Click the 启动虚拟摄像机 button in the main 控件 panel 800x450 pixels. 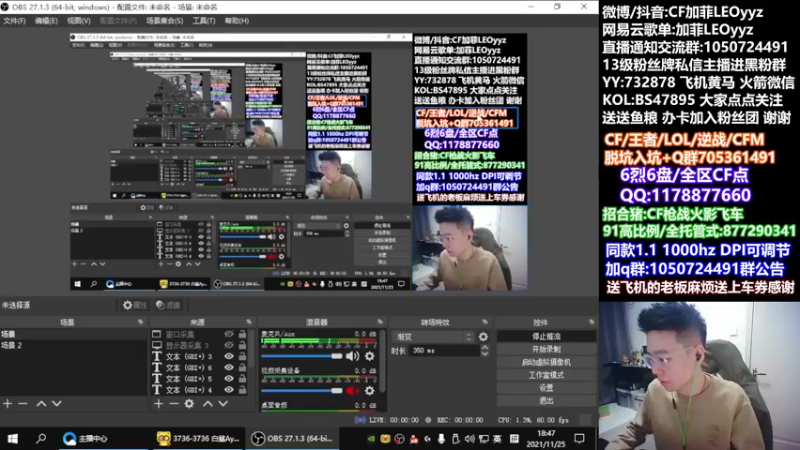tap(546, 362)
